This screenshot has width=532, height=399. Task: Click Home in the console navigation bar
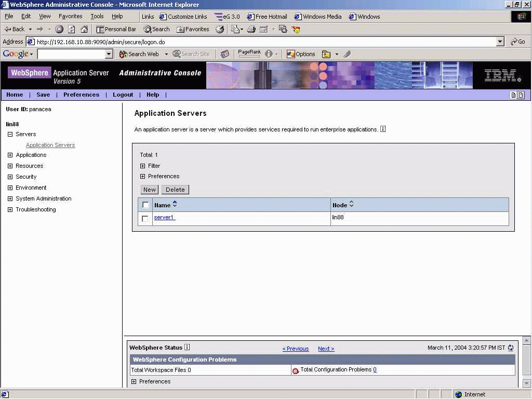pos(15,95)
